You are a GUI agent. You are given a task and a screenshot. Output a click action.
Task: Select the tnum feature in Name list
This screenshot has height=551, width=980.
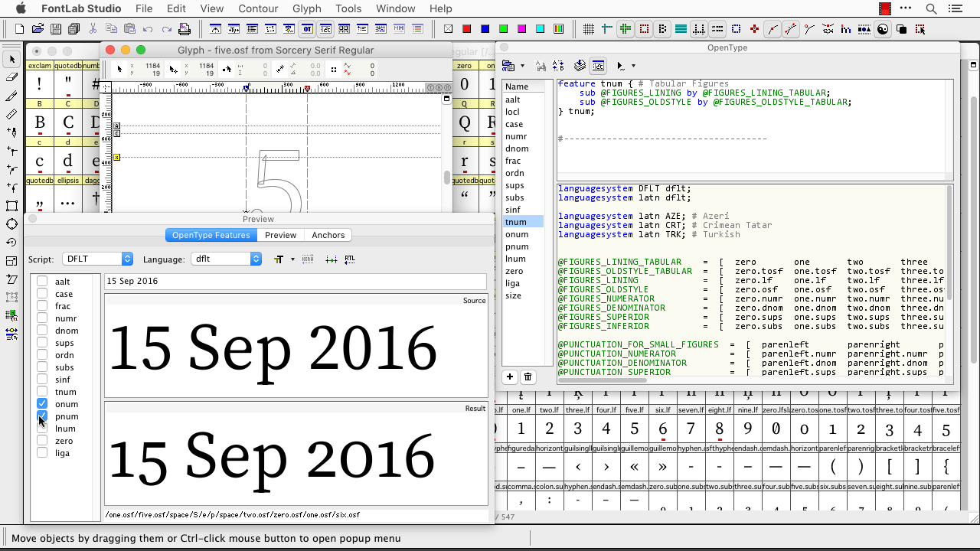pyautogui.click(x=523, y=222)
